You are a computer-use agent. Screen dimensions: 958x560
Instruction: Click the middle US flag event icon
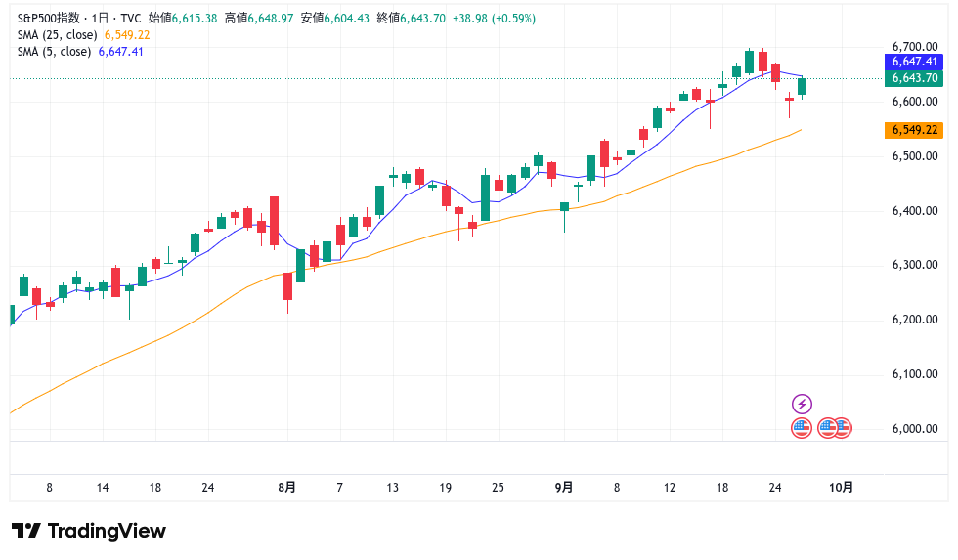(x=828, y=427)
